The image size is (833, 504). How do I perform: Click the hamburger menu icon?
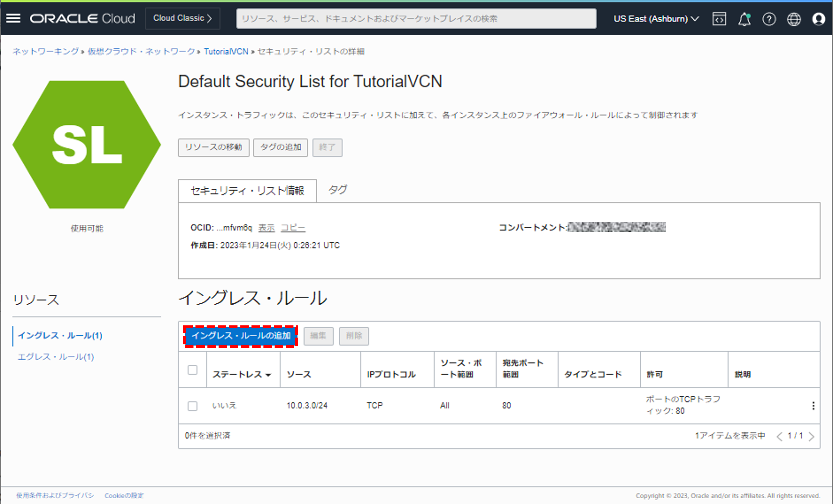click(13, 18)
